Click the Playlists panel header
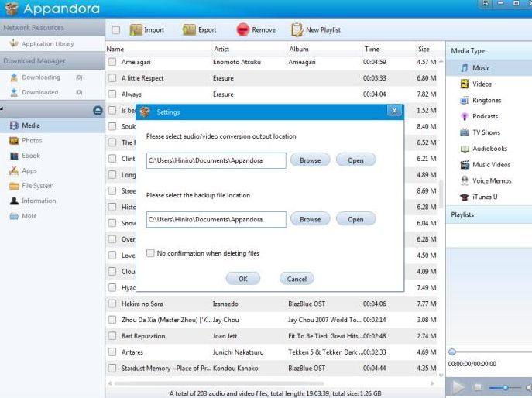 click(489, 214)
